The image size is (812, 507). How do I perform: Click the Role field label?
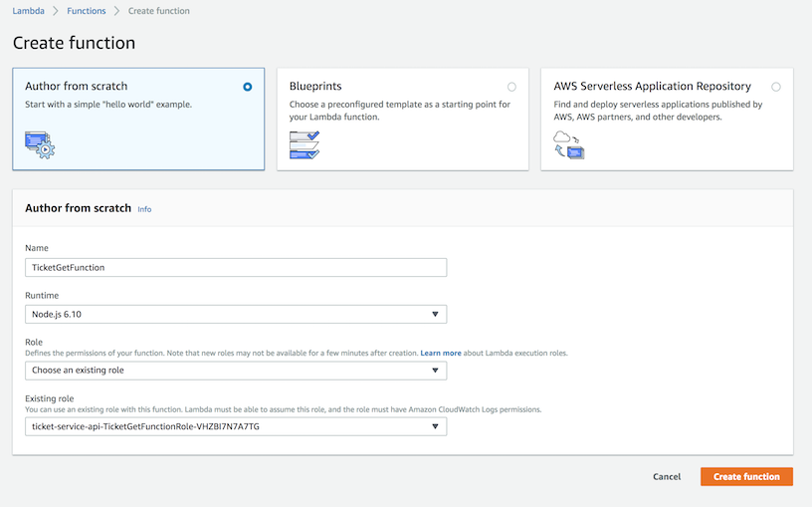point(34,342)
